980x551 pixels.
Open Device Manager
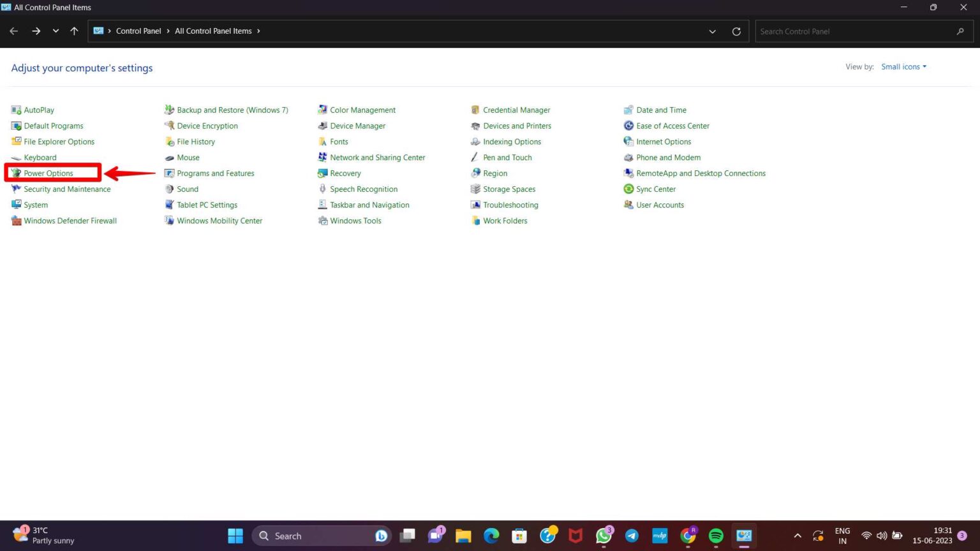(x=358, y=126)
